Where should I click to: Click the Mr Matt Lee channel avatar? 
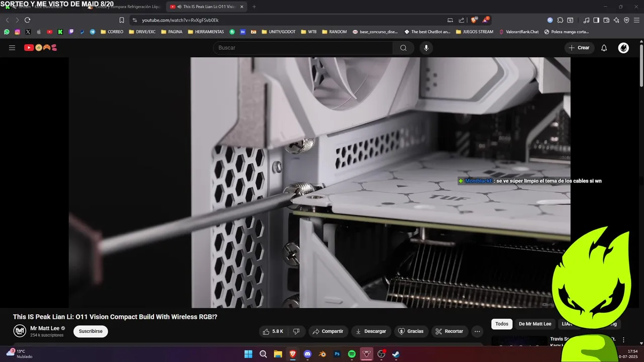pos(20,331)
